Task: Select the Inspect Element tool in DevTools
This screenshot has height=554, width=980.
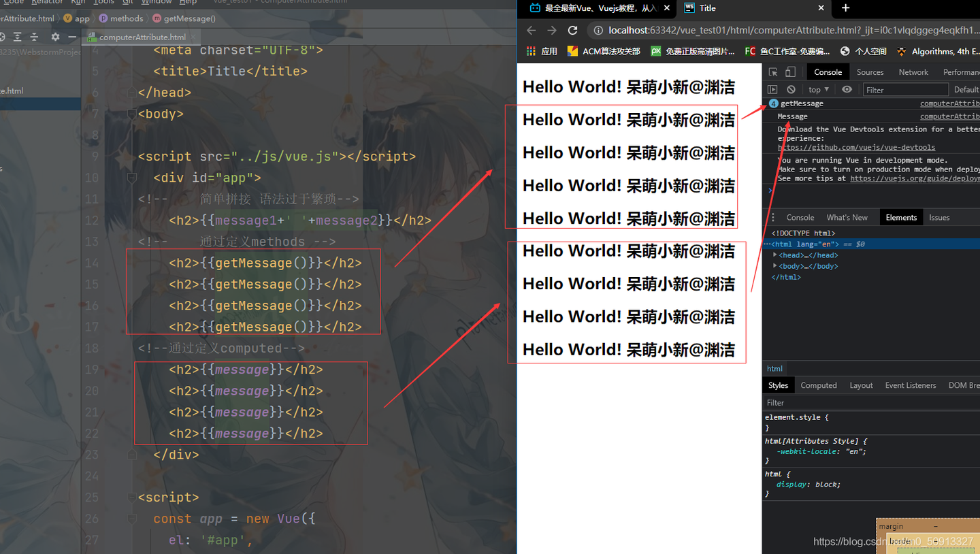Action: [773, 71]
